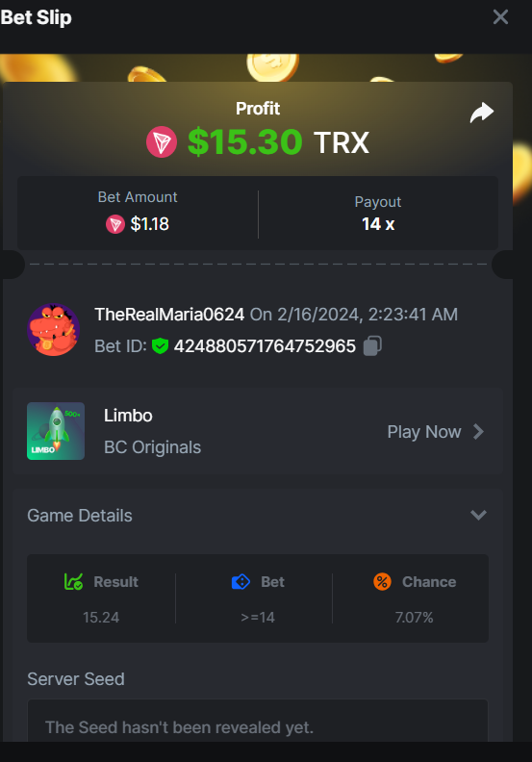Image resolution: width=532 pixels, height=762 pixels.
Task: Click the TRX icon next to Bet Amount
Action: click(x=115, y=224)
